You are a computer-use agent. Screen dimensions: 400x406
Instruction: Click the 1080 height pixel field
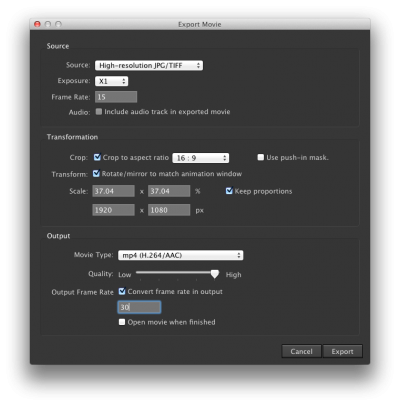click(x=169, y=210)
